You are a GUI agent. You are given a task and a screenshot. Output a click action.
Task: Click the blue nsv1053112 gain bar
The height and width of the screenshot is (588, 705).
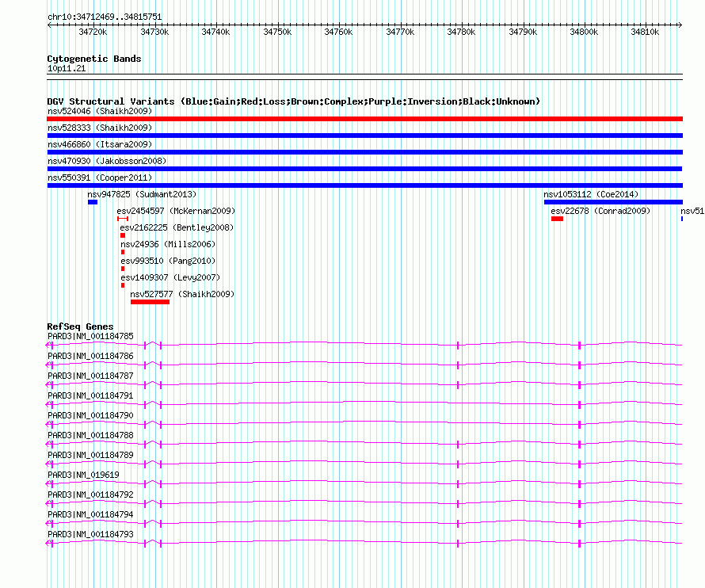click(x=613, y=202)
